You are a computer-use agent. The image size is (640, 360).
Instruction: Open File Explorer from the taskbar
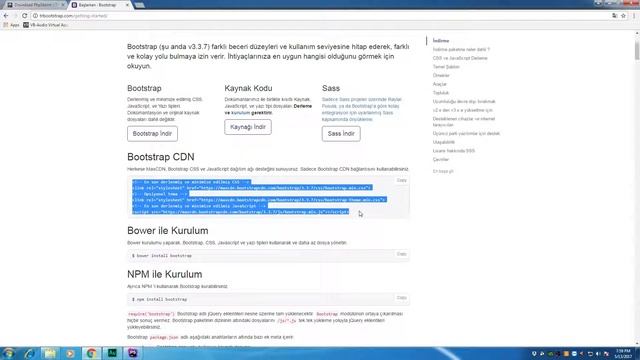tap(50, 353)
